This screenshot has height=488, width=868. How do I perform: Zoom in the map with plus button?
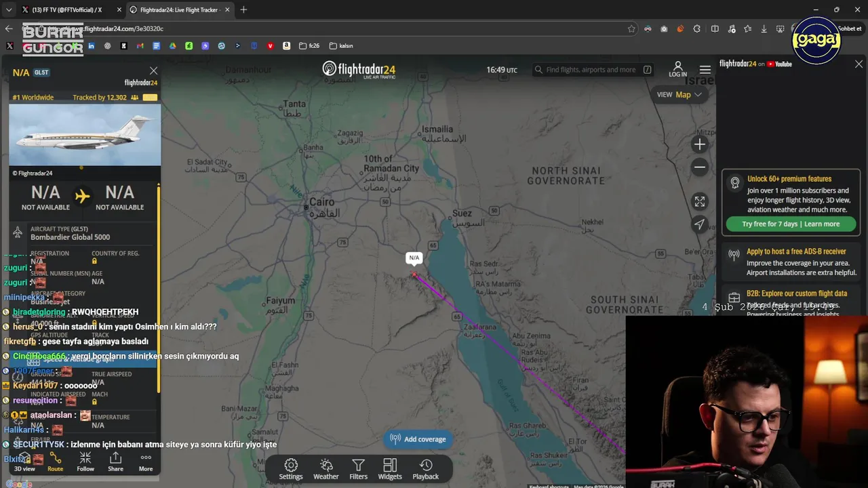coord(700,144)
